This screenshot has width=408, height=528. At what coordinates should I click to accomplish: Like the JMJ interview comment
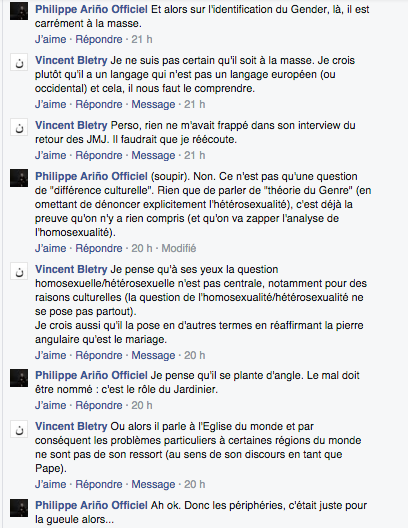[50, 156]
